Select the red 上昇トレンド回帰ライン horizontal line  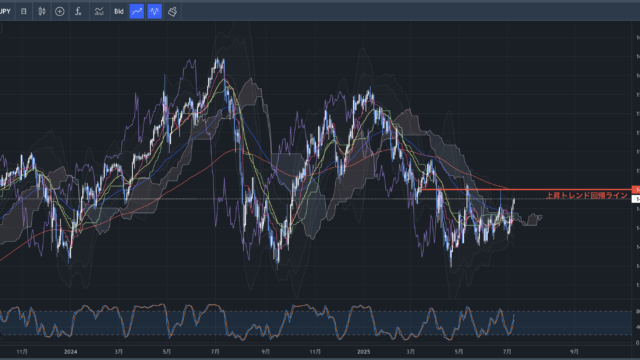(527, 189)
